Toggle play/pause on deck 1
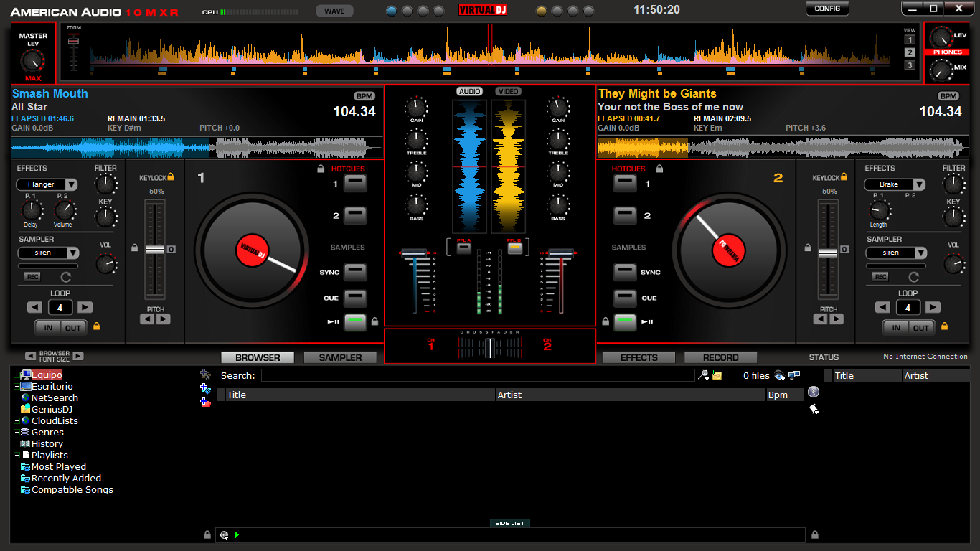980x551 pixels. pos(355,322)
